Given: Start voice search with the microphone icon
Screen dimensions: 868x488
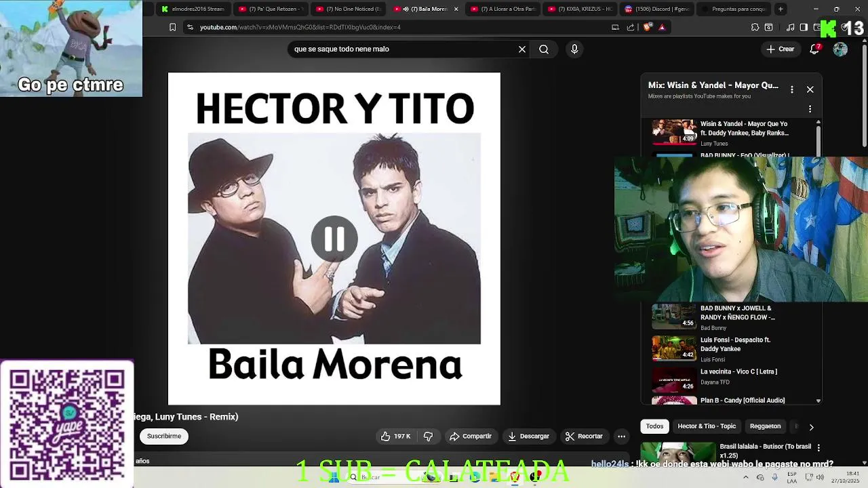Looking at the screenshot, I should coord(574,49).
